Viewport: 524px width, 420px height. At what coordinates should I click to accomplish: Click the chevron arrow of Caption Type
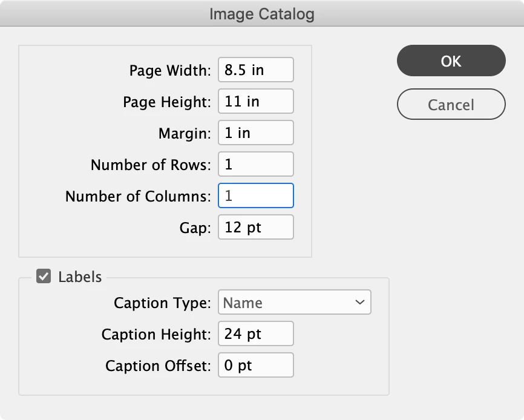point(360,303)
